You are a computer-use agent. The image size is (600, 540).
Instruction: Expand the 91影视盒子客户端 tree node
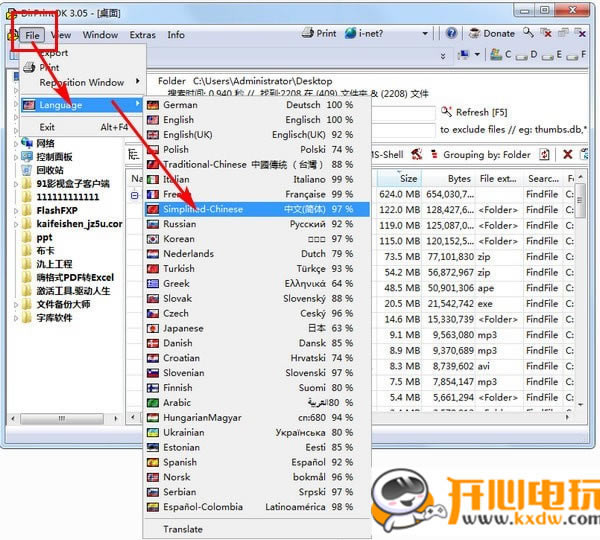point(16,184)
